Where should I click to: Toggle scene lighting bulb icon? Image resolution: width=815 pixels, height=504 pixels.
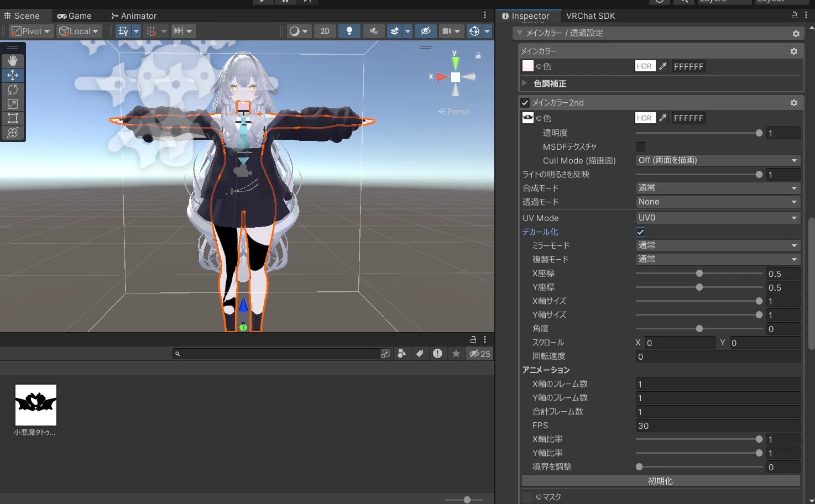(x=349, y=31)
